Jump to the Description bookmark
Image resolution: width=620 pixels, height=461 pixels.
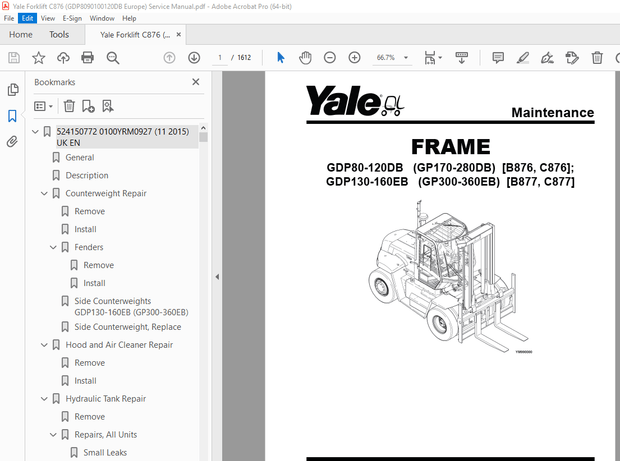click(x=87, y=175)
